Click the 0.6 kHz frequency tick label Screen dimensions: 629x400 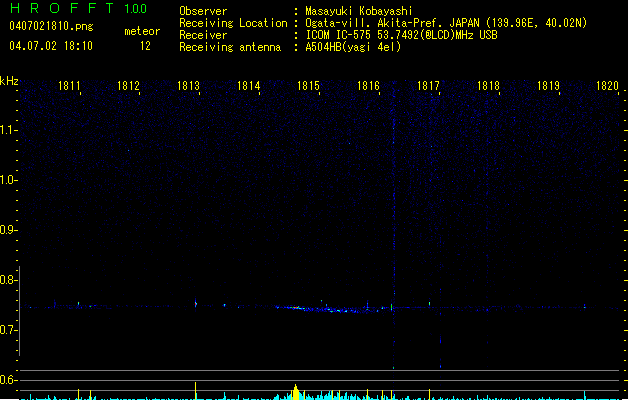pos(8,380)
